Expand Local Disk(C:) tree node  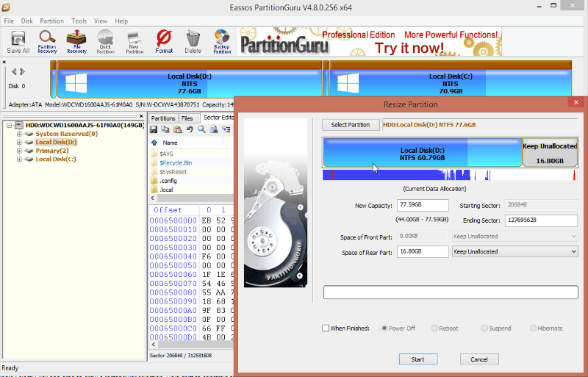click(x=19, y=159)
